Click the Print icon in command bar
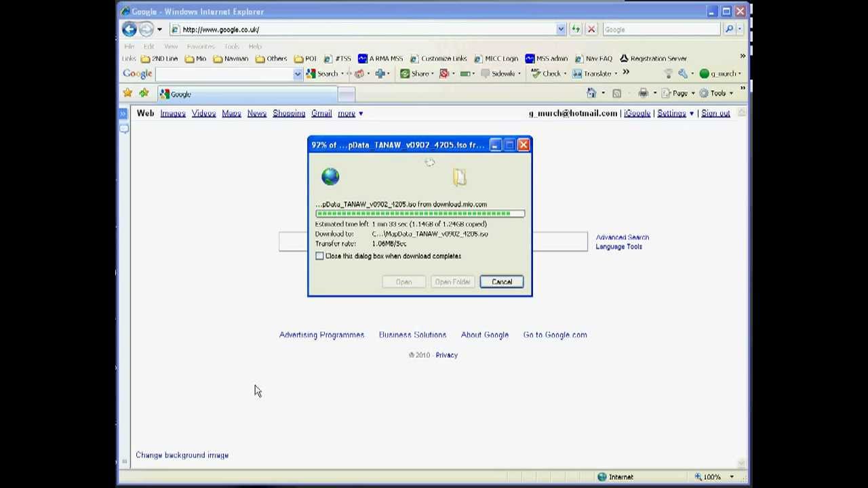 tap(643, 93)
